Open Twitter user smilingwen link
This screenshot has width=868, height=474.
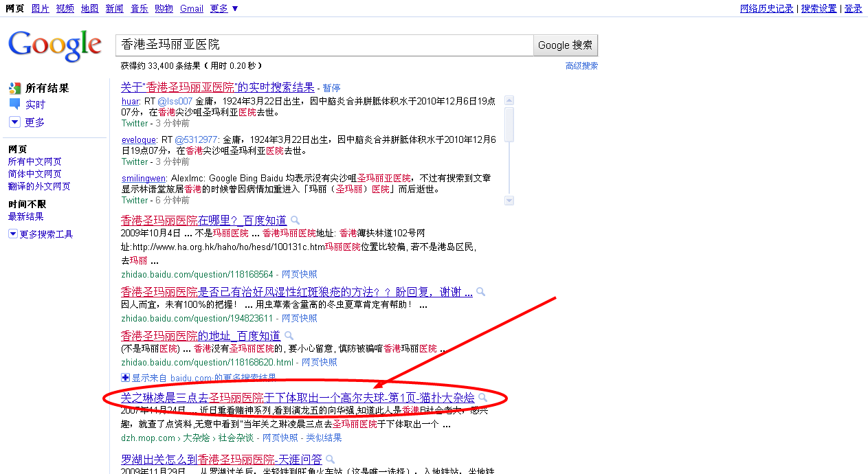tap(142, 178)
